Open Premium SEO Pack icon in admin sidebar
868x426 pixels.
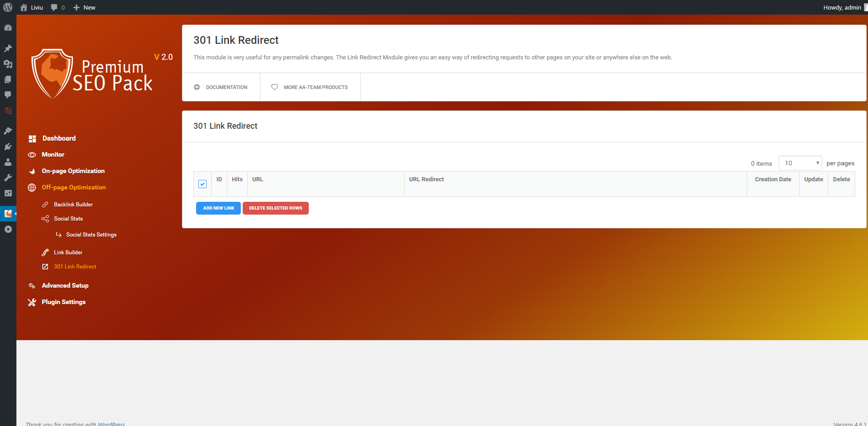(8, 213)
